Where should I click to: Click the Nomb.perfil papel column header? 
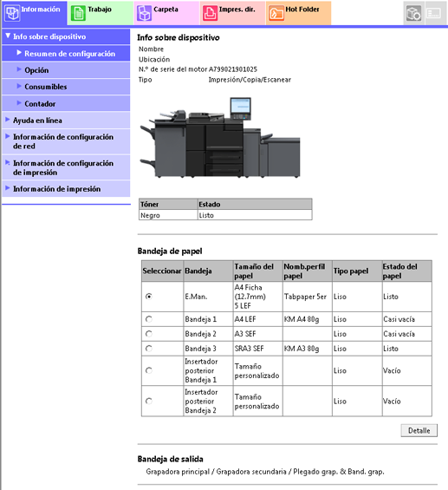pyautogui.click(x=308, y=271)
